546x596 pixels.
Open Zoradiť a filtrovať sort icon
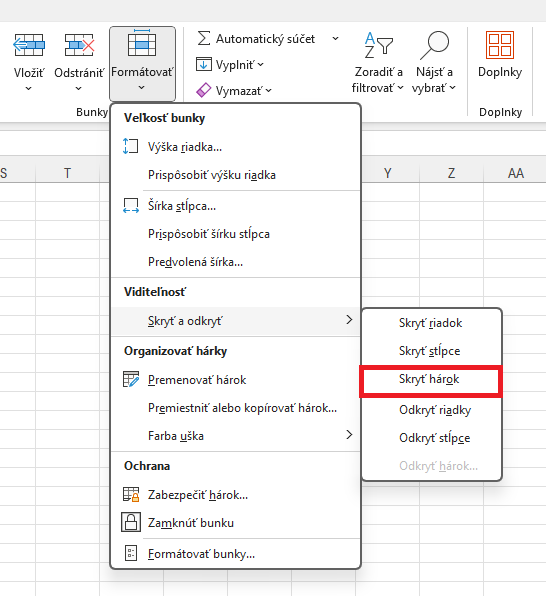(x=378, y=45)
